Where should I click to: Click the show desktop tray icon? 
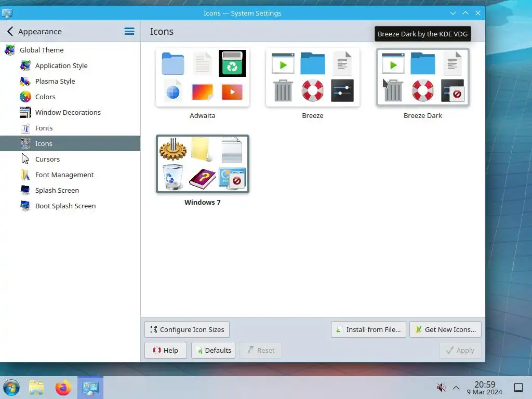click(x=518, y=388)
